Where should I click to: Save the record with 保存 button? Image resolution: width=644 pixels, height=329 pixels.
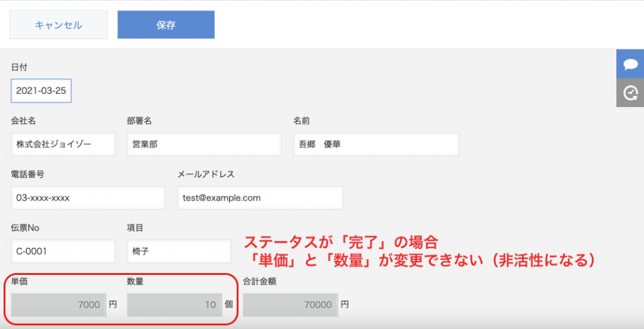166,25
